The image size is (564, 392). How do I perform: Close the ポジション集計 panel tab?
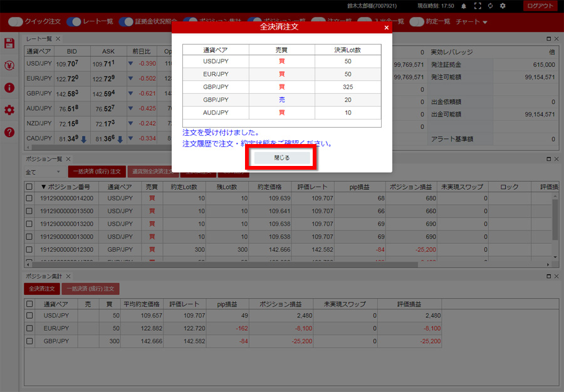pyautogui.click(x=68, y=276)
